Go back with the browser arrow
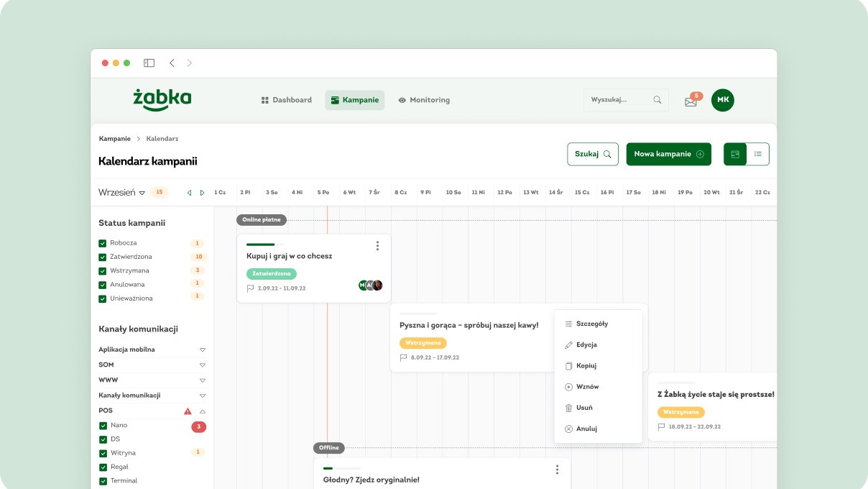The height and width of the screenshot is (489, 868). click(172, 63)
